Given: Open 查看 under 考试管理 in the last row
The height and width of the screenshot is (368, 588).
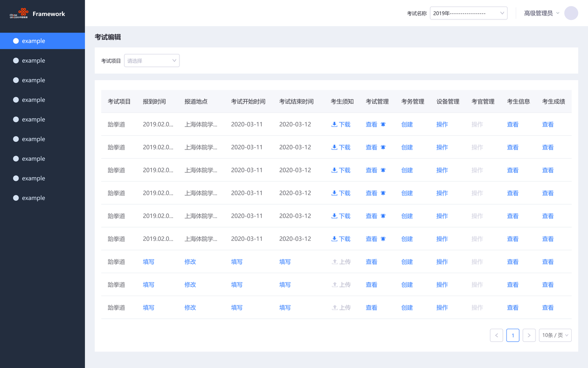Looking at the screenshot, I should (x=371, y=307).
